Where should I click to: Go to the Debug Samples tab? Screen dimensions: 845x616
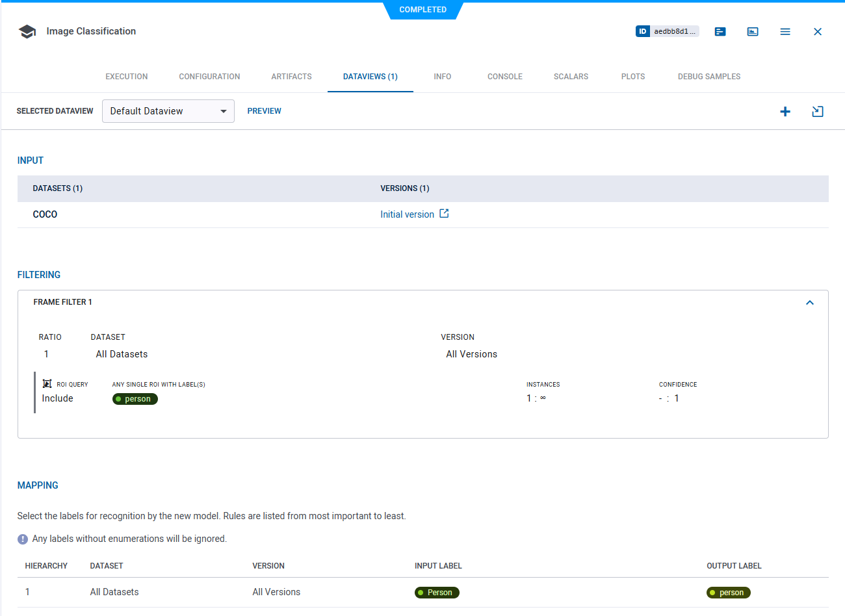pos(709,77)
